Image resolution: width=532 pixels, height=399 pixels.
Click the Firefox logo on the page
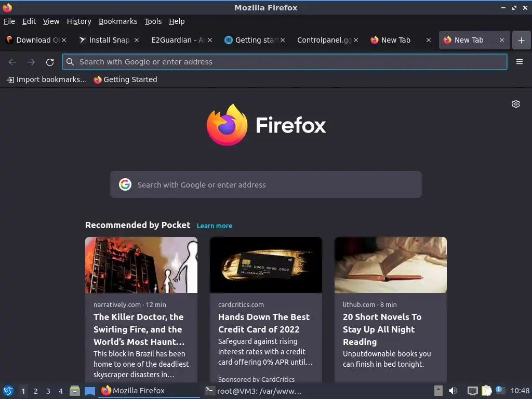(266, 125)
